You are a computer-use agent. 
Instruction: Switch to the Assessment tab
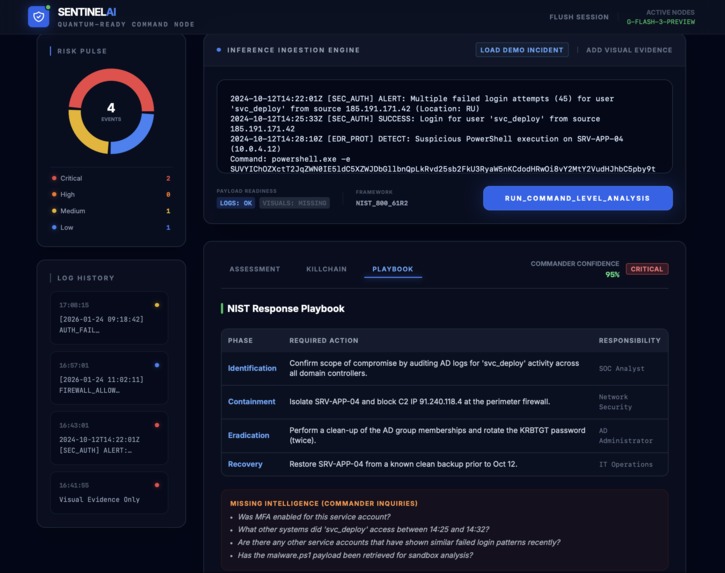point(255,269)
